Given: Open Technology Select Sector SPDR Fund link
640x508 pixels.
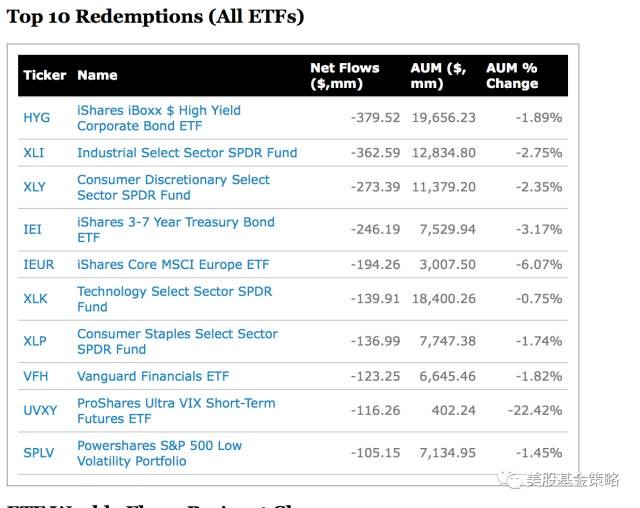Looking at the screenshot, I should click(x=174, y=299).
